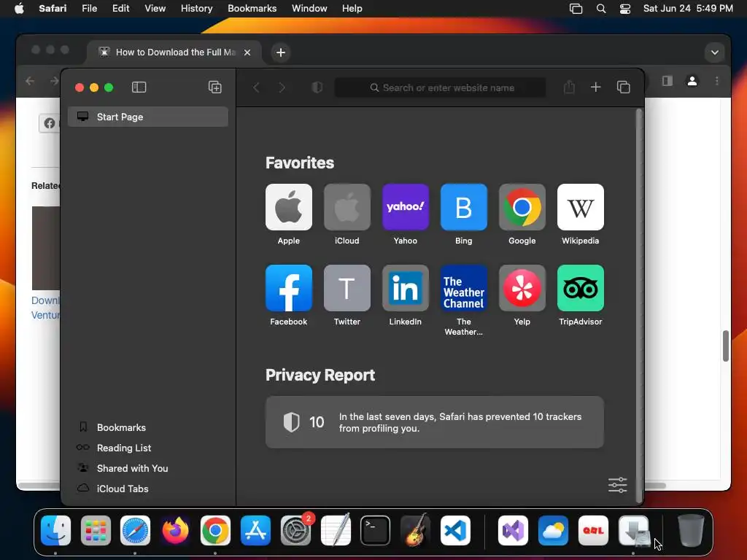Image resolution: width=747 pixels, height=560 pixels.
Task: Open the Privacy Report tracker card
Action: pos(435,422)
